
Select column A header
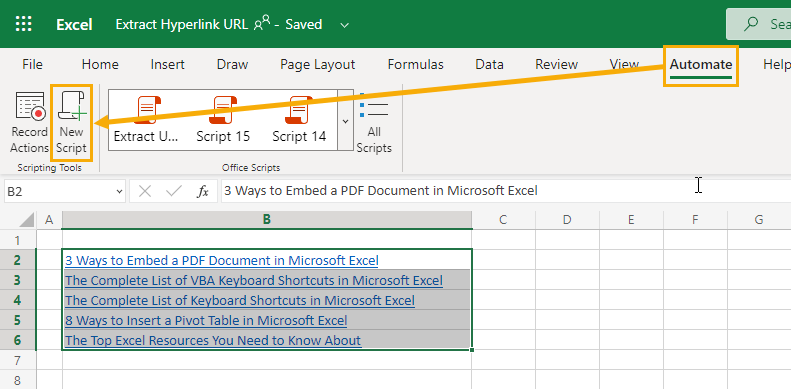click(49, 219)
